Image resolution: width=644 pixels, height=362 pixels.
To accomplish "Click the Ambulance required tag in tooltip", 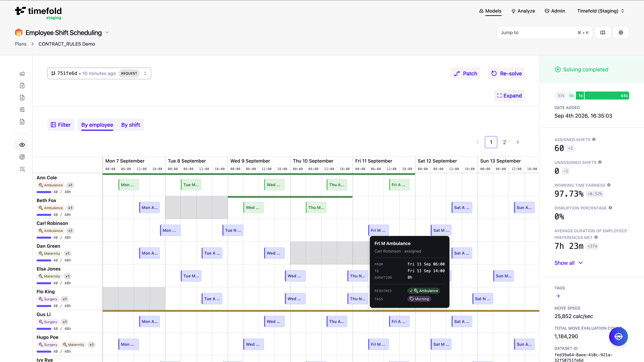I will click(424, 291).
